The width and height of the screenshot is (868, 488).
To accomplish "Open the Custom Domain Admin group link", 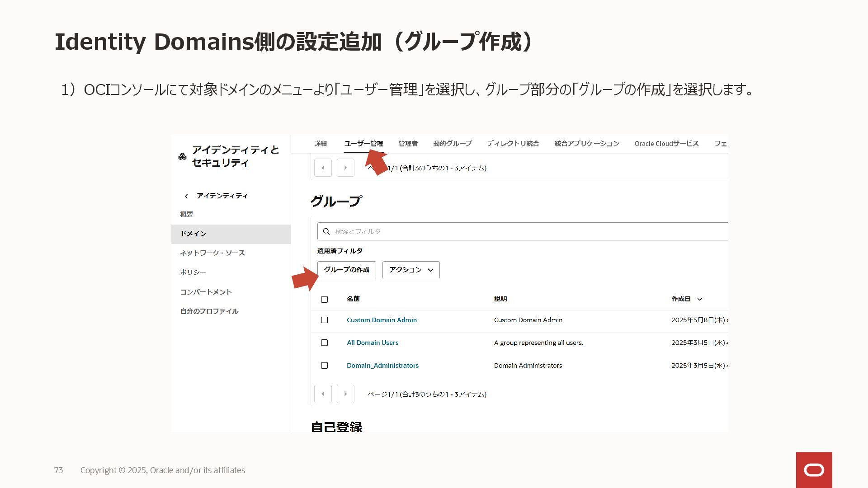I will point(382,320).
